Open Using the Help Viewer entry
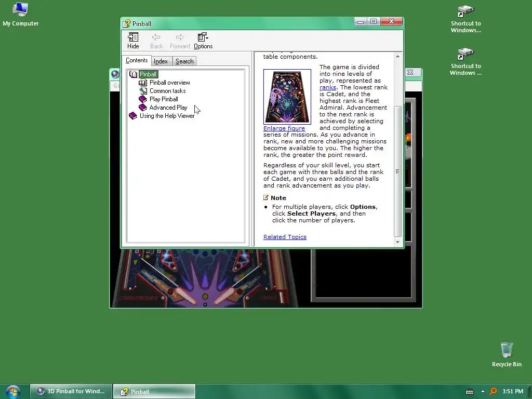 click(x=167, y=116)
